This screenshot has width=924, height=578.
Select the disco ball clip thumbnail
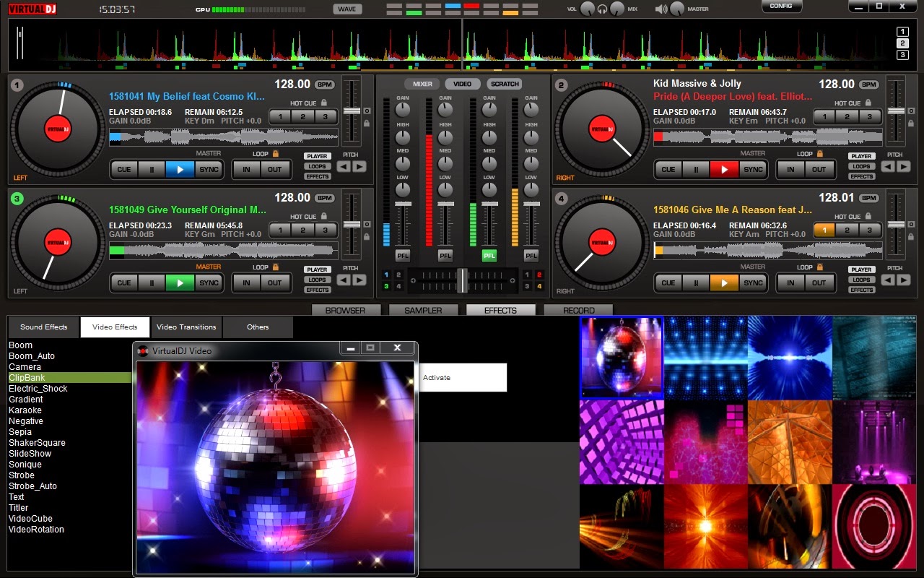point(622,358)
